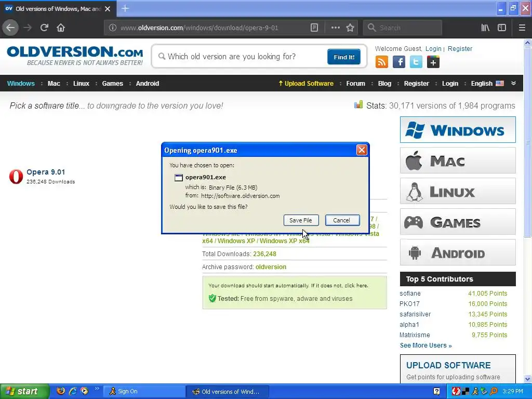Screen dimensions: 532x399
Task: Go to the browser Home icon
Action: pos(61,28)
